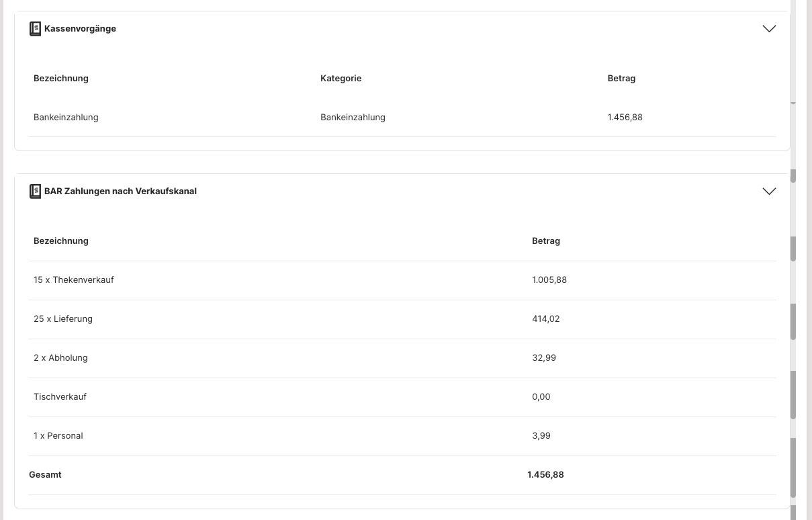The height and width of the screenshot is (520, 812).
Task: Click the BAR Zahlungen nach Verkaufskanal title
Action: click(120, 191)
